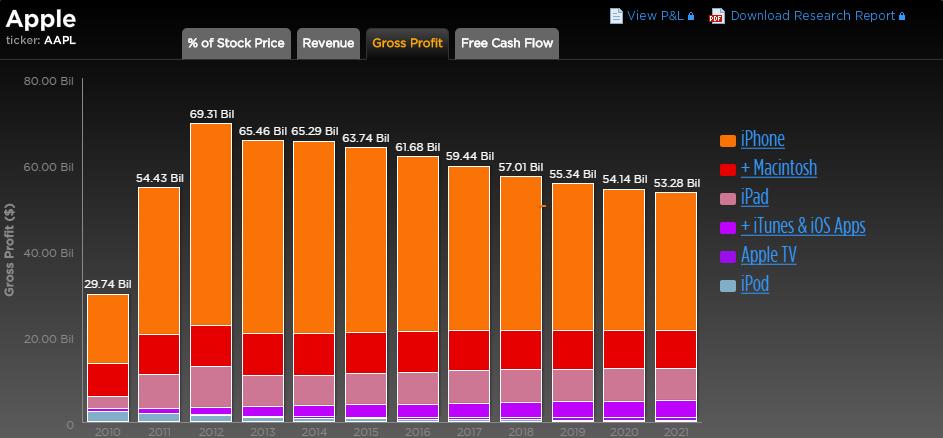The width and height of the screenshot is (943, 438).
Task: Click the light blue iPod legend swatch
Action: tap(728, 285)
